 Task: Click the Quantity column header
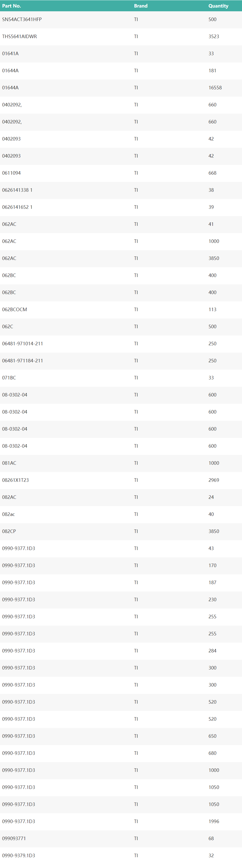(218, 6)
